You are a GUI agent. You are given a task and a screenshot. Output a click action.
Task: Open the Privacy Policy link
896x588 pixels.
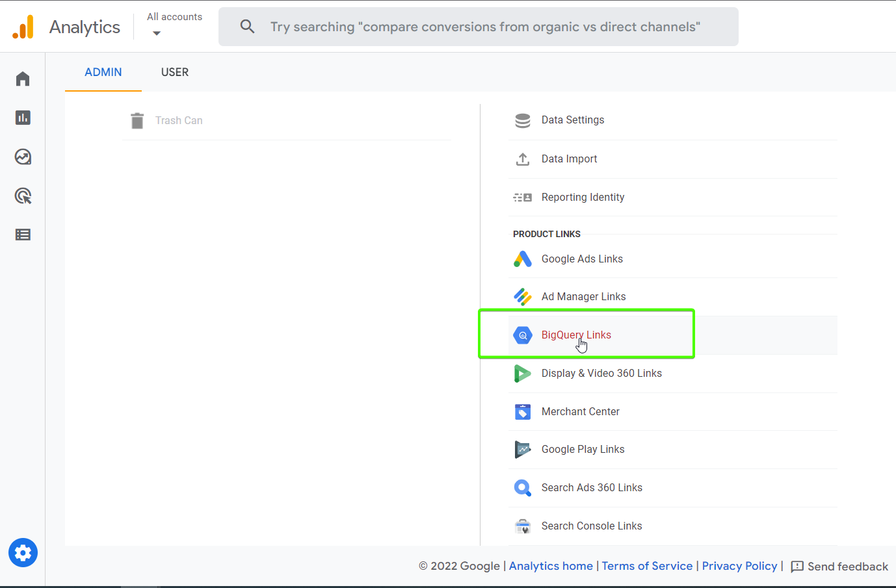(739, 566)
